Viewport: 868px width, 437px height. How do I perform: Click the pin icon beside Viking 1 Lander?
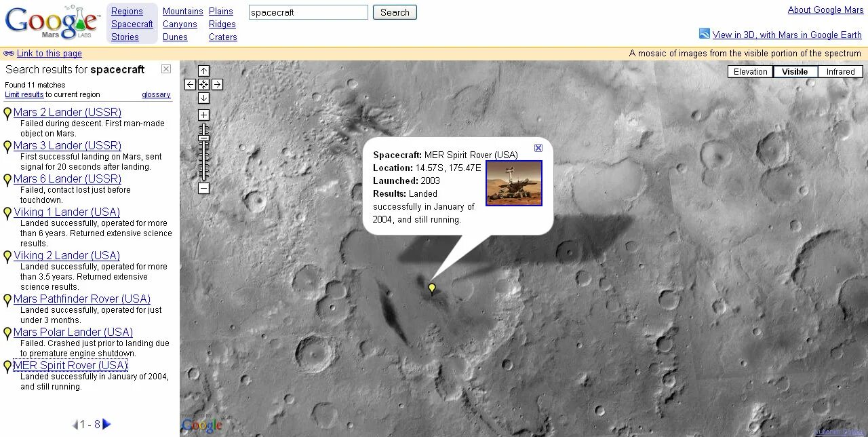7,213
